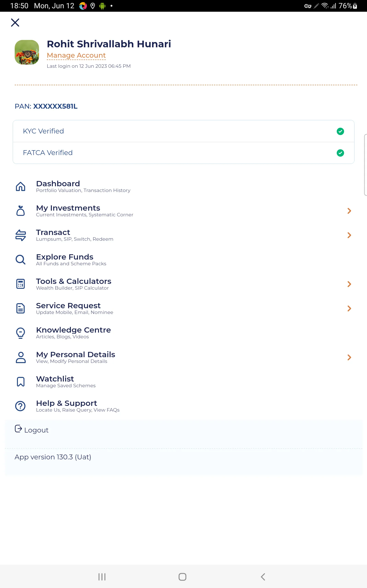Click the butterfly profile picture

(x=27, y=52)
